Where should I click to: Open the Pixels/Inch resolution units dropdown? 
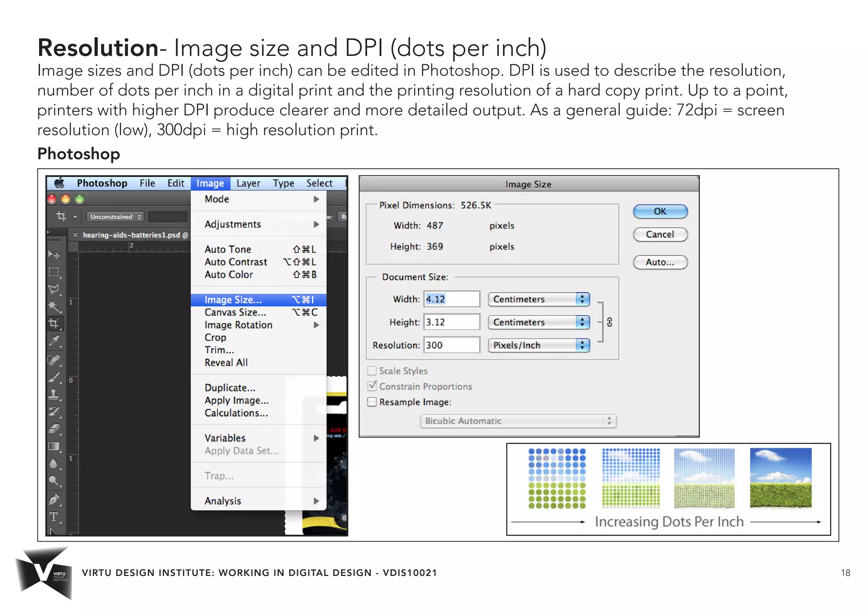click(539, 345)
